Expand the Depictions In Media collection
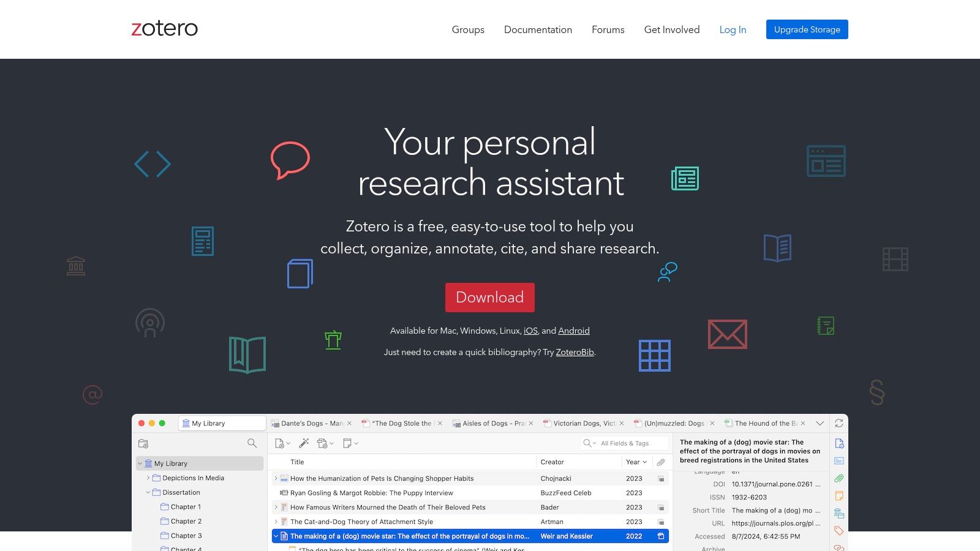The width and height of the screenshot is (980, 551). [x=148, y=478]
